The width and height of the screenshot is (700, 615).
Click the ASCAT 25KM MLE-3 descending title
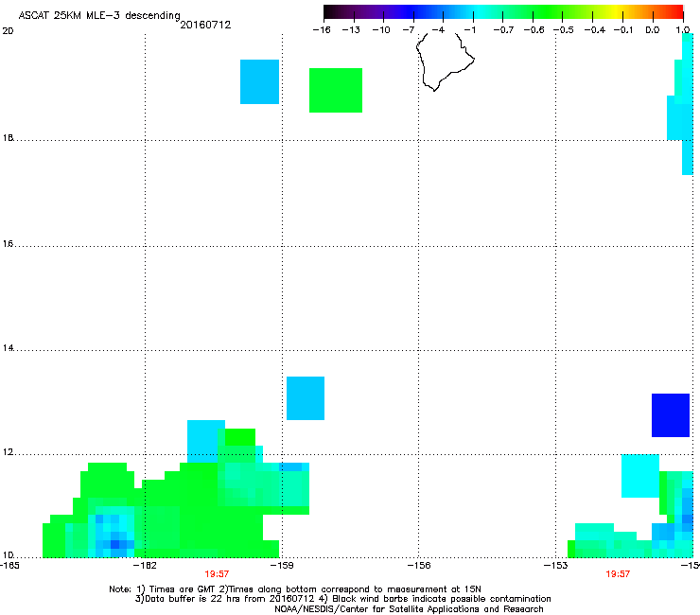(x=99, y=15)
